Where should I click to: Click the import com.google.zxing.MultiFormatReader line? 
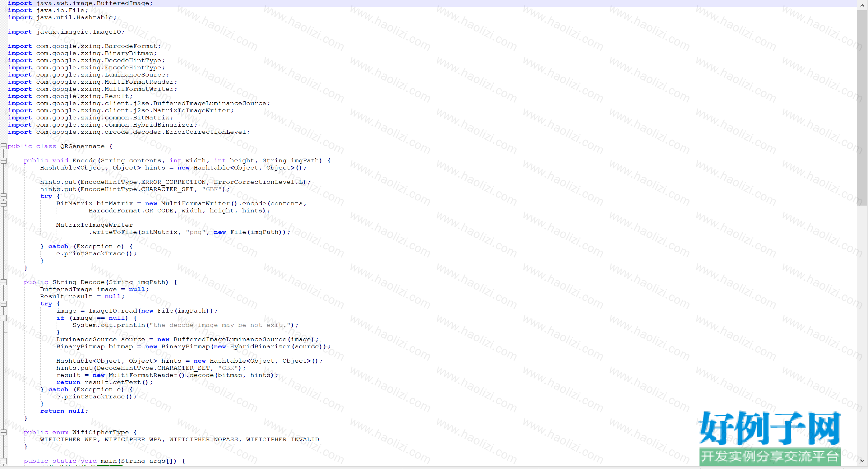(92, 82)
